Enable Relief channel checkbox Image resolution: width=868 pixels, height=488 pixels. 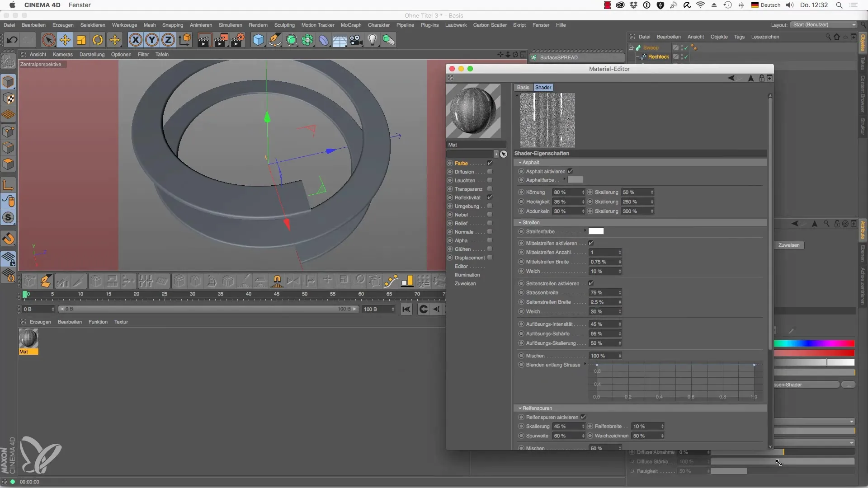tap(490, 223)
